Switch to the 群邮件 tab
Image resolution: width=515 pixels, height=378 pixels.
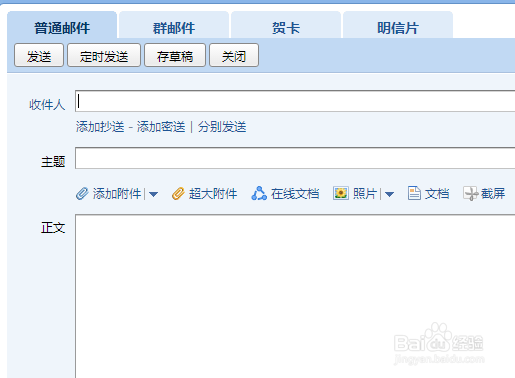174,25
